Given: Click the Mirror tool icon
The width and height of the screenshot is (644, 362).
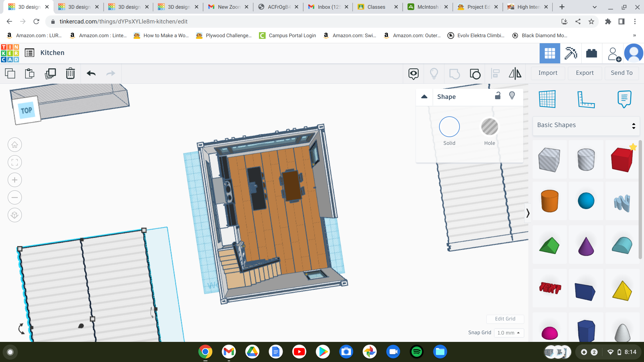Looking at the screenshot, I should tap(515, 73).
